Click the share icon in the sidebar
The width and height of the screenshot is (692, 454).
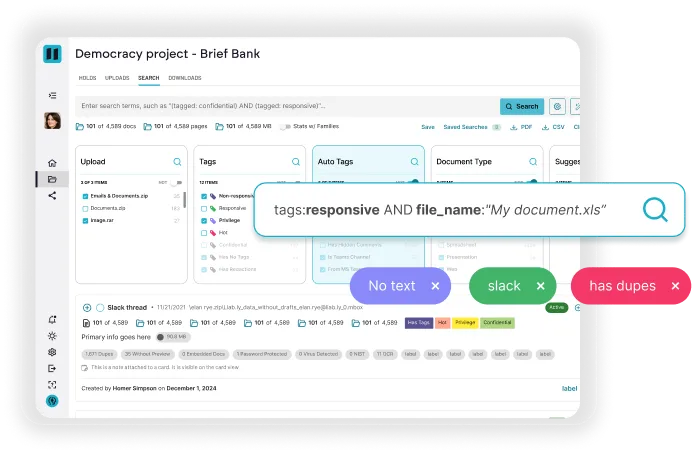(52, 195)
